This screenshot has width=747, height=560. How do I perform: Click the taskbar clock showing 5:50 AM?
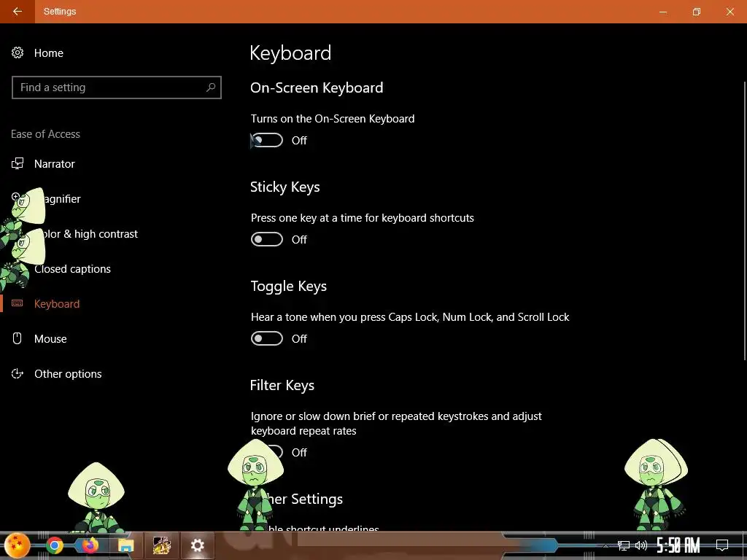(678, 545)
